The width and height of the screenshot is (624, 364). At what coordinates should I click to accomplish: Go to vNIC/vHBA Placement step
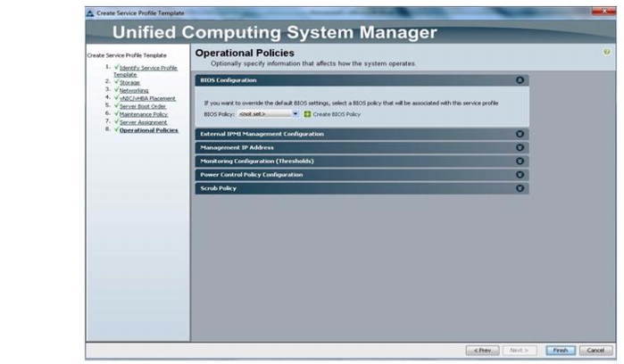tap(147, 98)
